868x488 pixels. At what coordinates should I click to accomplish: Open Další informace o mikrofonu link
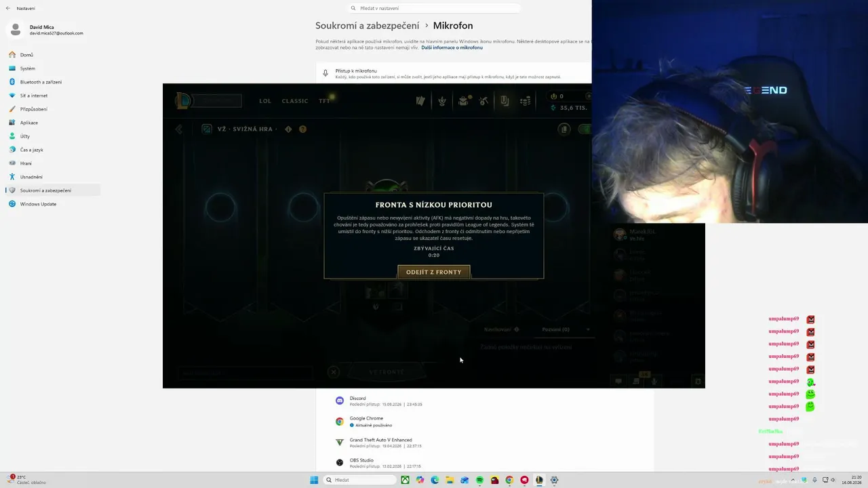(x=452, y=47)
